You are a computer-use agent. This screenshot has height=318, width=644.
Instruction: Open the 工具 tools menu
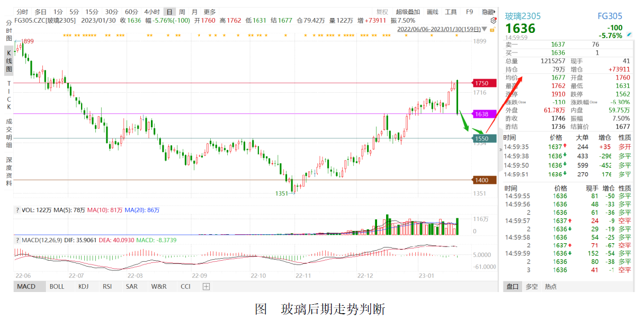click(451, 12)
